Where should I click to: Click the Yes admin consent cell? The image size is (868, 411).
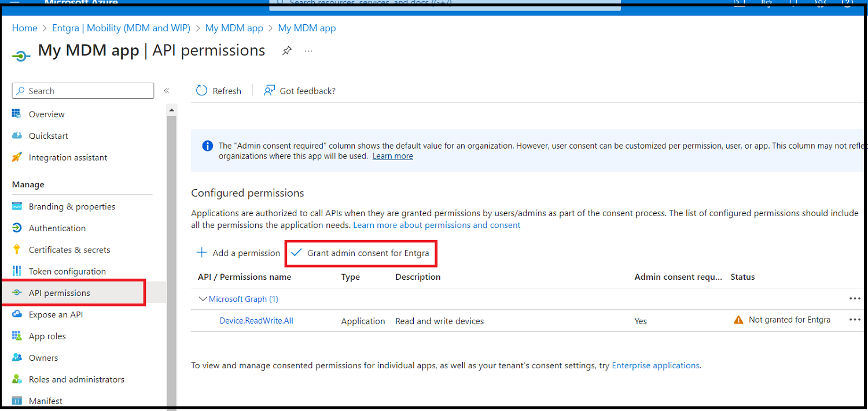point(641,321)
